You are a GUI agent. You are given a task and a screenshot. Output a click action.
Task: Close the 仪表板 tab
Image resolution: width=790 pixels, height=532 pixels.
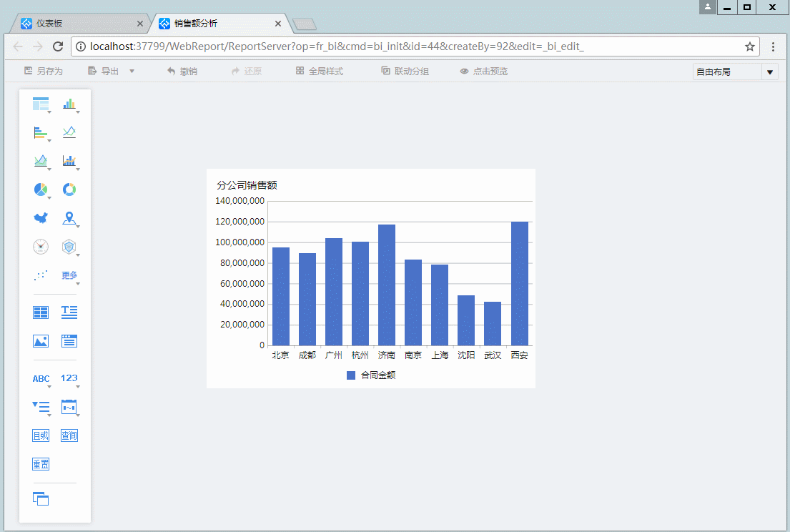pos(140,24)
